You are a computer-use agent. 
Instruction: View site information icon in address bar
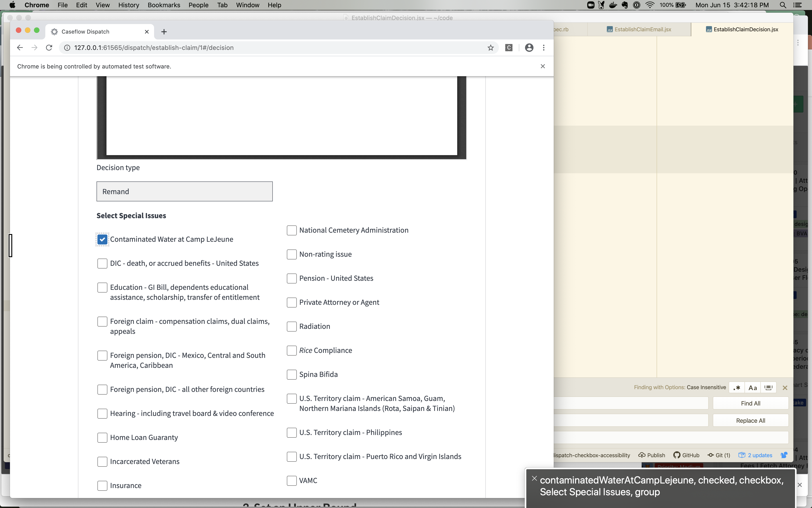pyautogui.click(x=67, y=48)
